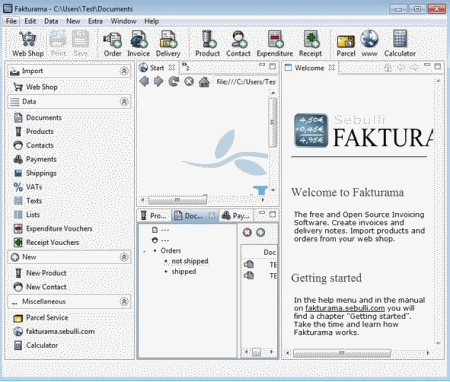Image resolution: width=450 pixels, height=382 pixels.
Task: Add a new Product via toolbar
Action: [x=207, y=44]
